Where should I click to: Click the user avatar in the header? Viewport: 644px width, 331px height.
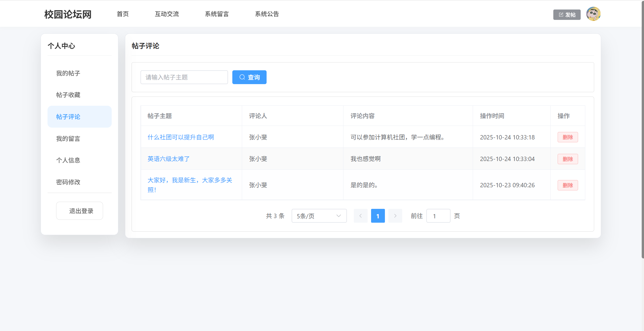coord(593,14)
